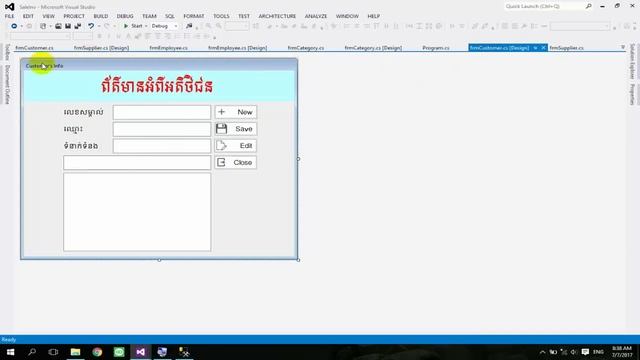The image size is (640, 360).
Task: Click the Save toolbar icon
Action: click(x=68, y=26)
